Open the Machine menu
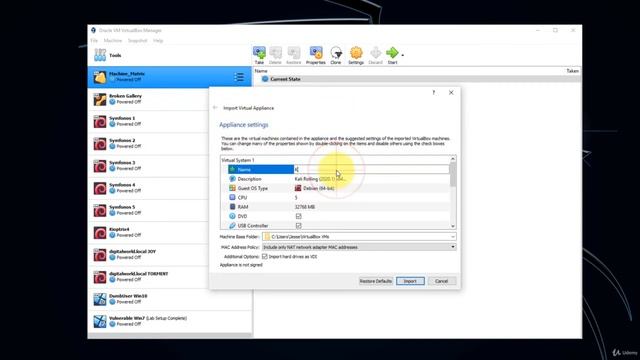Screen dimensions: 640x360 [113, 40]
